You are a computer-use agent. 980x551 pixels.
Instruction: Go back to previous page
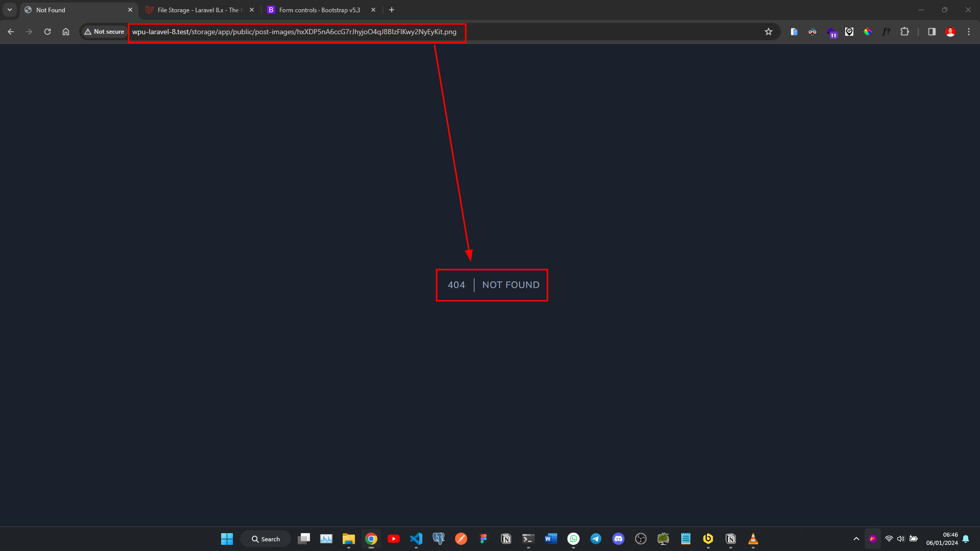11,32
